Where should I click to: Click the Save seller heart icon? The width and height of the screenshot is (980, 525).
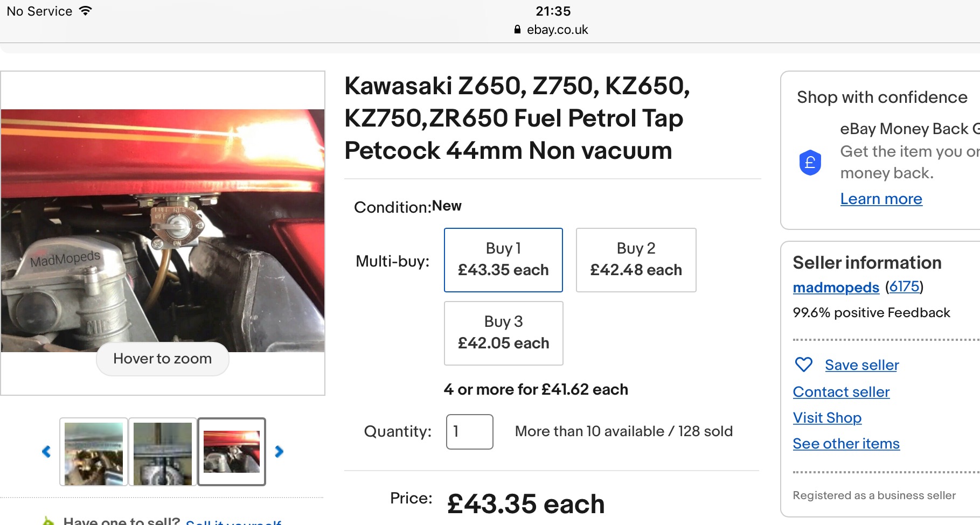pyautogui.click(x=803, y=365)
